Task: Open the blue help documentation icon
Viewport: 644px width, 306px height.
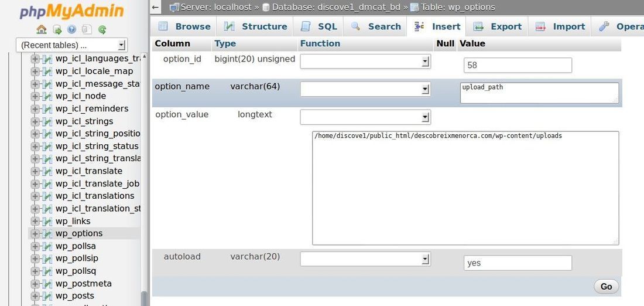Action: pos(72,29)
